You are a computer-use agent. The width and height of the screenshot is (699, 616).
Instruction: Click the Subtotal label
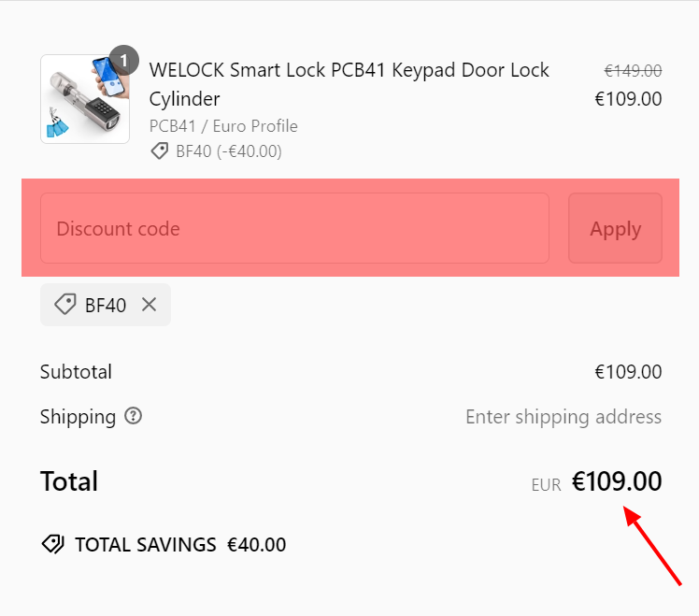click(x=76, y=372)
